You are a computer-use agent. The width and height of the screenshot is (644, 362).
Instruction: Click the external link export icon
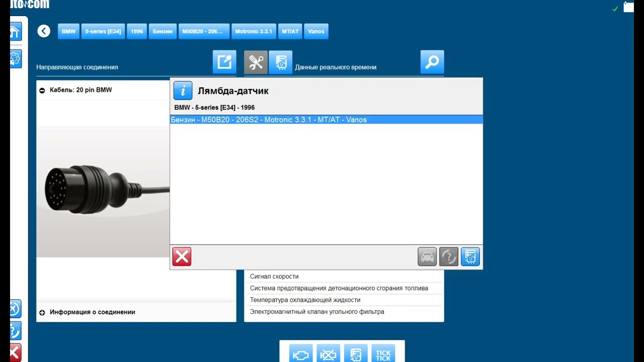[x=224, y=62]
